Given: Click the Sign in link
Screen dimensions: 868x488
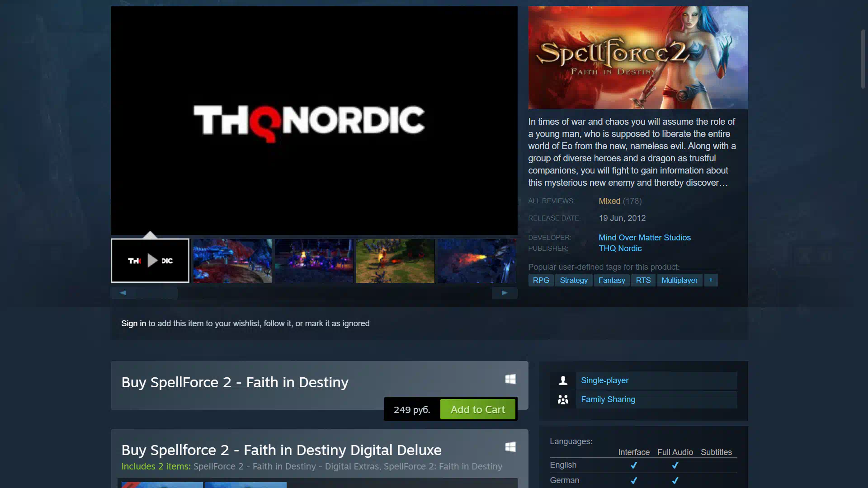Looking at the screenshot, I should pyautogui.click(x=133, y=324).
